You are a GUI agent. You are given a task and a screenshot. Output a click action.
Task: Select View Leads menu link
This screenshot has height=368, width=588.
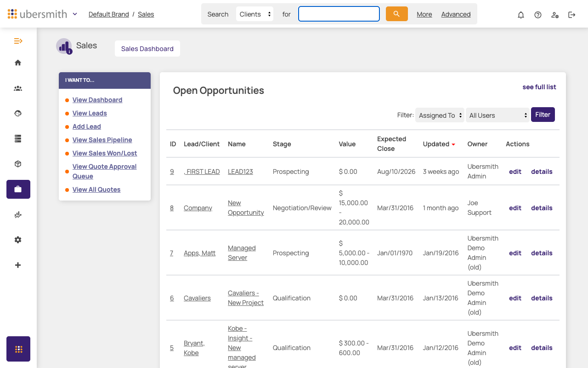(90, 113)
